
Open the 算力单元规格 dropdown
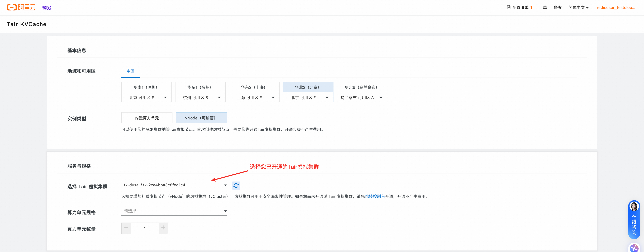(174, 211)
